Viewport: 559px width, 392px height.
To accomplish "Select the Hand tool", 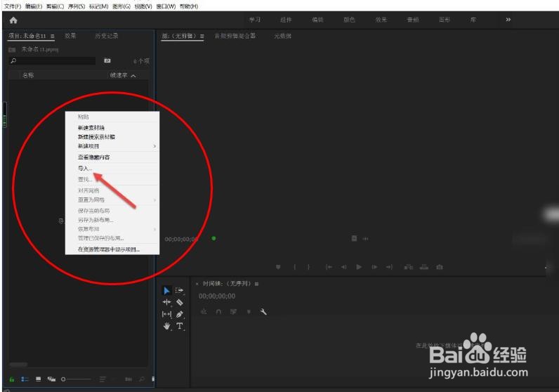I will tap(166, 326).
